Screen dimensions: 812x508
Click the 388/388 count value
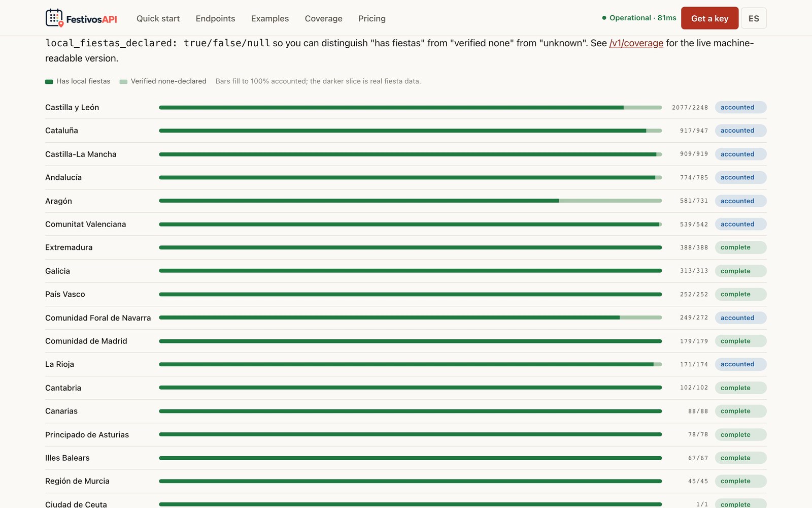tap(694, 247)
